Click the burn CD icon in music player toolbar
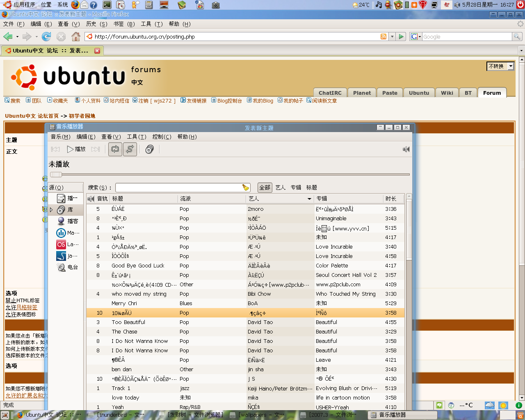 click(x=150, y=149)
